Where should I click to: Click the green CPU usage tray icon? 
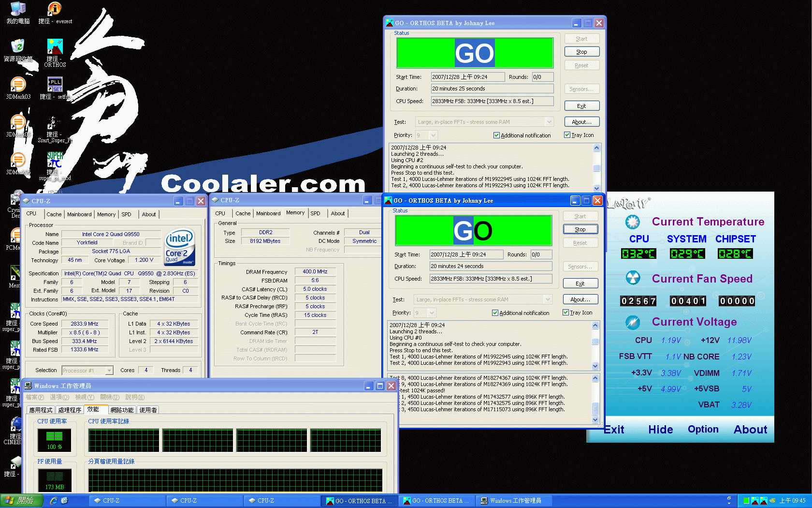tap(746, 501)
